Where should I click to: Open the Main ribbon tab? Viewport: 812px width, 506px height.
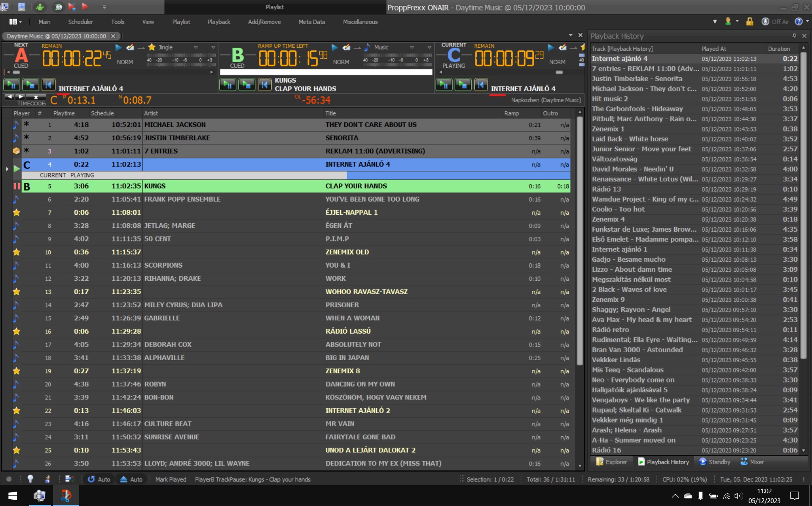click(44, 22)
